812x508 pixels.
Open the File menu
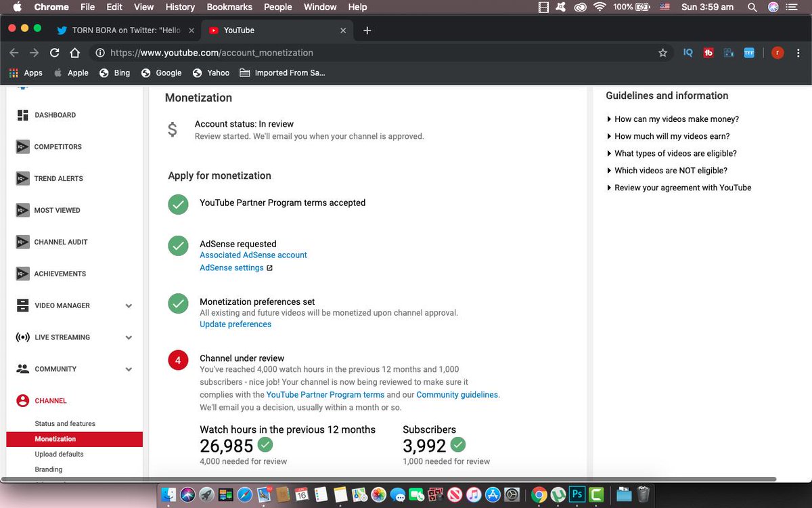click(87, 7)
